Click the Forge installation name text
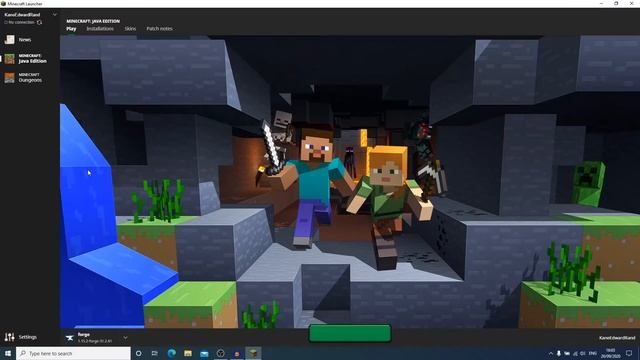The width and height of the screenshot is (640, 360). click(83, 334)
